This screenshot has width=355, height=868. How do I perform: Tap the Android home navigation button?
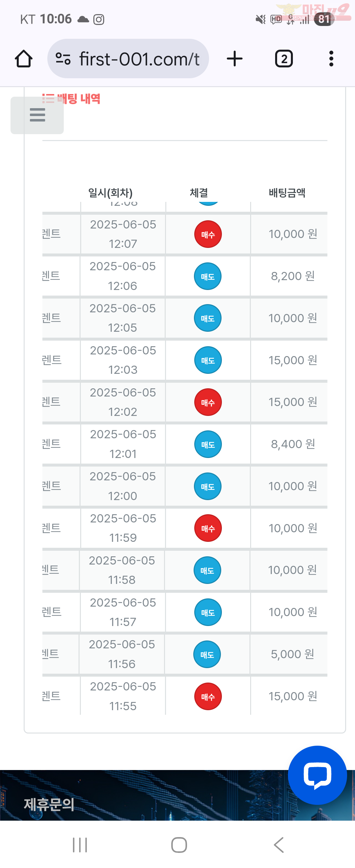click(179, 845)
